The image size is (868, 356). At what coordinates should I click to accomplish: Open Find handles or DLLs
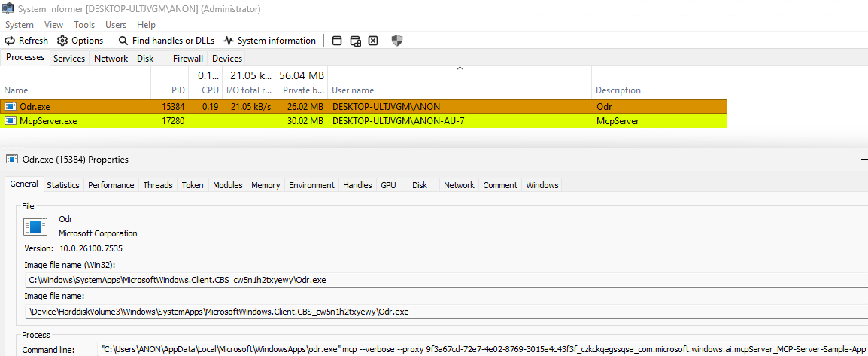click(x=167, y=41)
